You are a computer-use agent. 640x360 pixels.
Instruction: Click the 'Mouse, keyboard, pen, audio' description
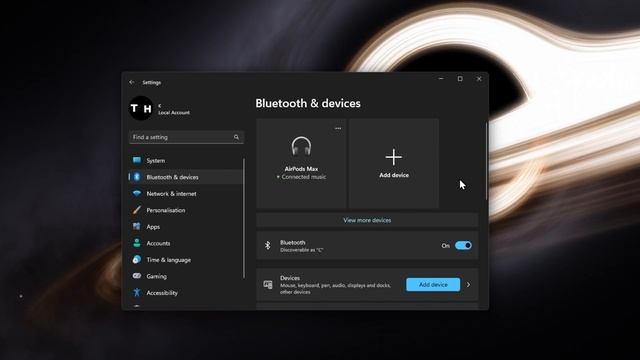click(x=335, y=289)
